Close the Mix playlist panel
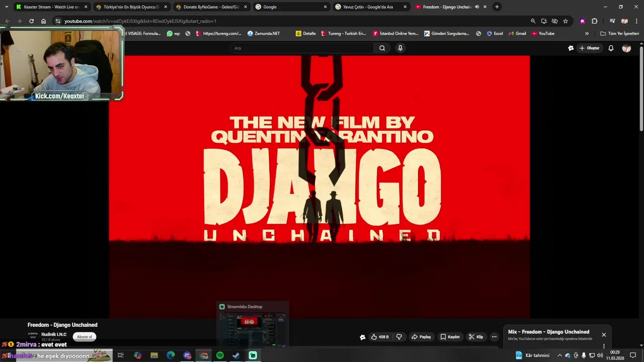The image size is (644, 362). click(x=604, y=335)
